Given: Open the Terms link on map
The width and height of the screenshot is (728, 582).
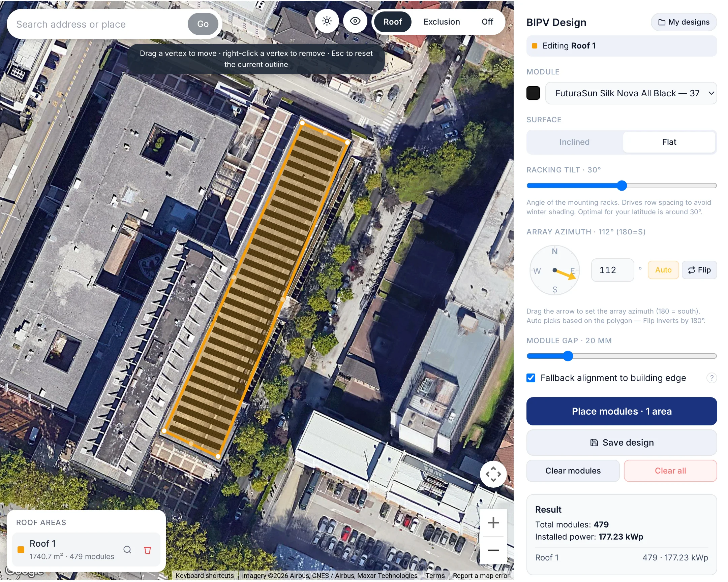Looking at the screenshot, I should click(x=435, y=576).
